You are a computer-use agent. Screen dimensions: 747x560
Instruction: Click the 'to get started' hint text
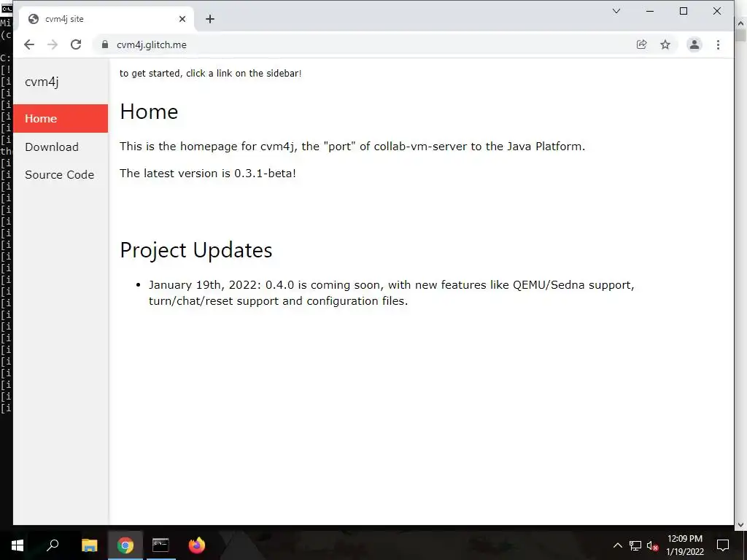[x=211, y=74]
